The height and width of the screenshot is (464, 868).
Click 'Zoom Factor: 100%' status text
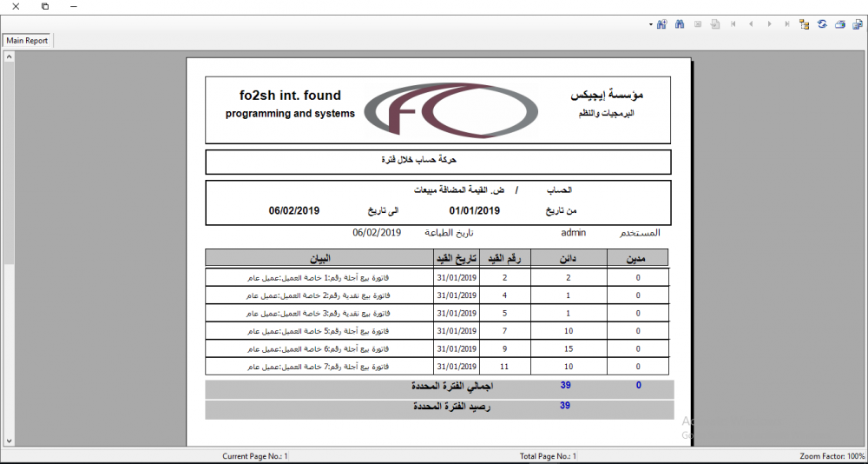pos(832,456)
